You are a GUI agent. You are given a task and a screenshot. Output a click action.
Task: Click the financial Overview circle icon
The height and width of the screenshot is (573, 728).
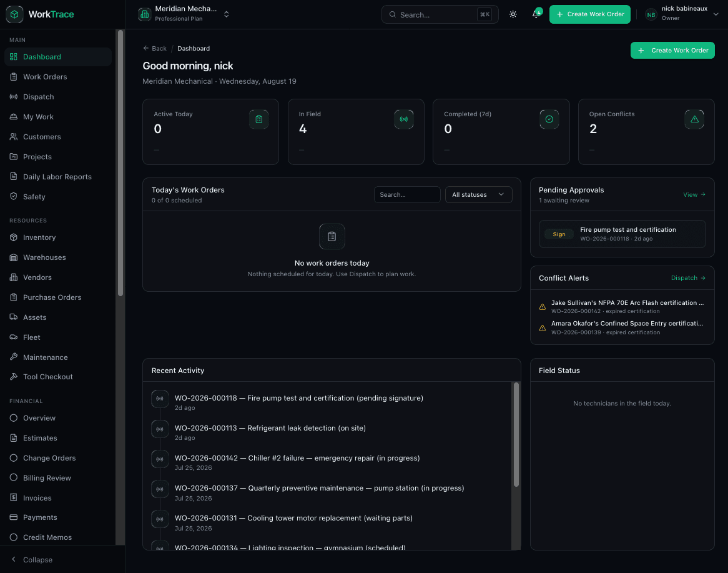coord(14,418)
